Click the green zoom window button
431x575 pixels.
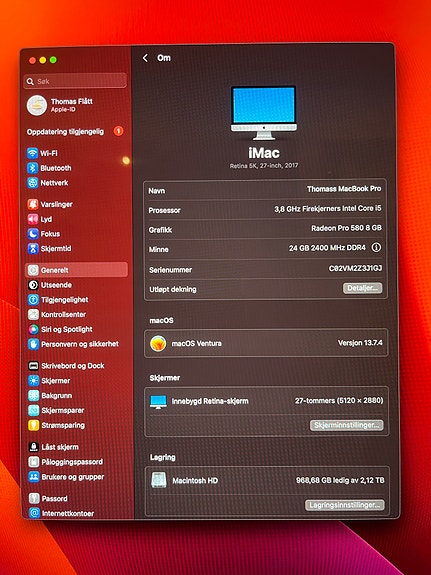(x=53, y=60)
